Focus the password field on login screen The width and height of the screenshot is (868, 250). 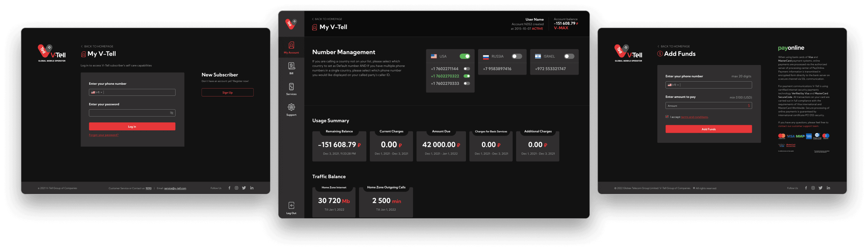click(132, 113)
